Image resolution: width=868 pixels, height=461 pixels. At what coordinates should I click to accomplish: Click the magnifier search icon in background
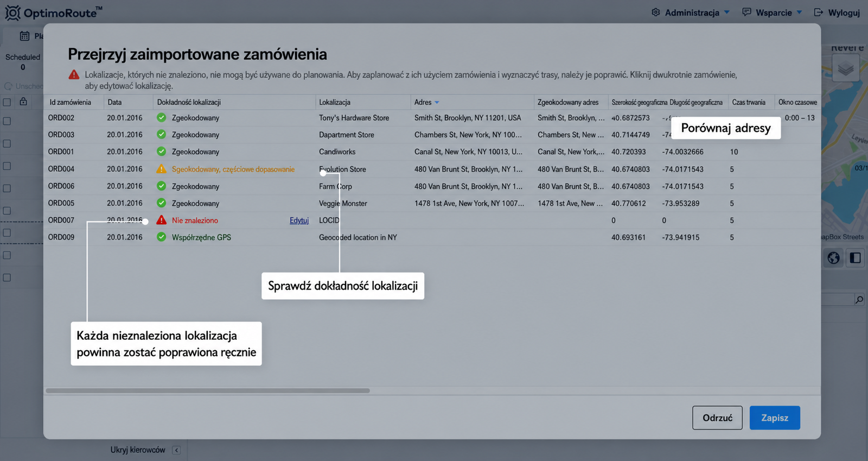(x=859, y=300)
